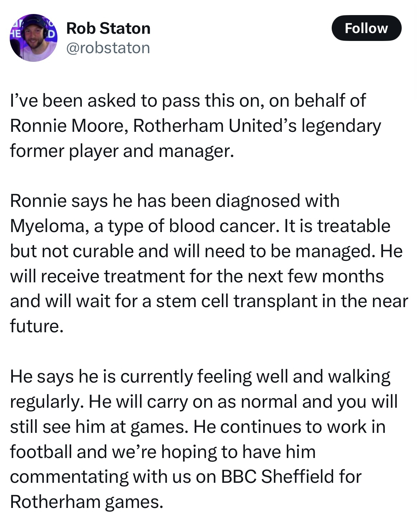The width and height of the screenshot is (420, 532).
Task: Open Rob Staton's profile picture
Action: pyautogui.click(x=34, y=38)
